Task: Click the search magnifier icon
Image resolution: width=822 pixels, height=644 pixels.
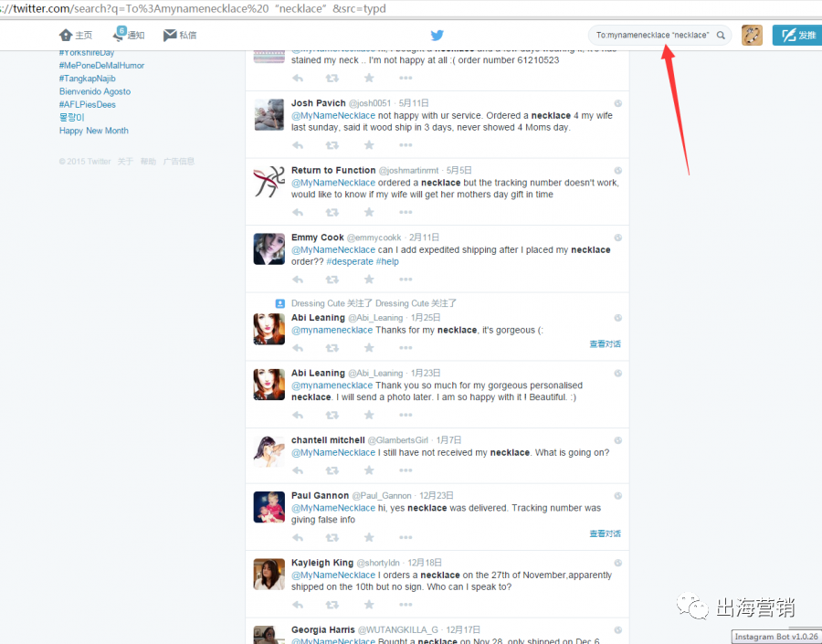Action: click(721, 35)
